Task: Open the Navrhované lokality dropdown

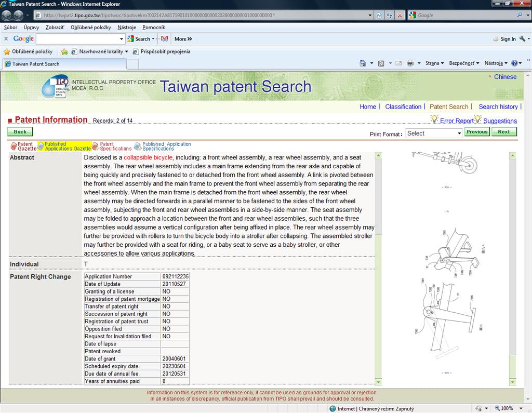Action: tap(127, 51)
